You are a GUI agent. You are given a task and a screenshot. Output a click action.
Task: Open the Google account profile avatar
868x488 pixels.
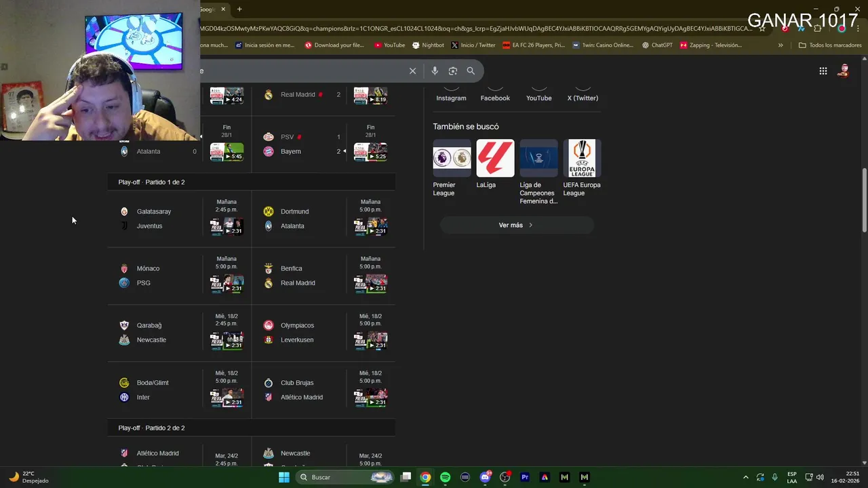coord(844,70)
